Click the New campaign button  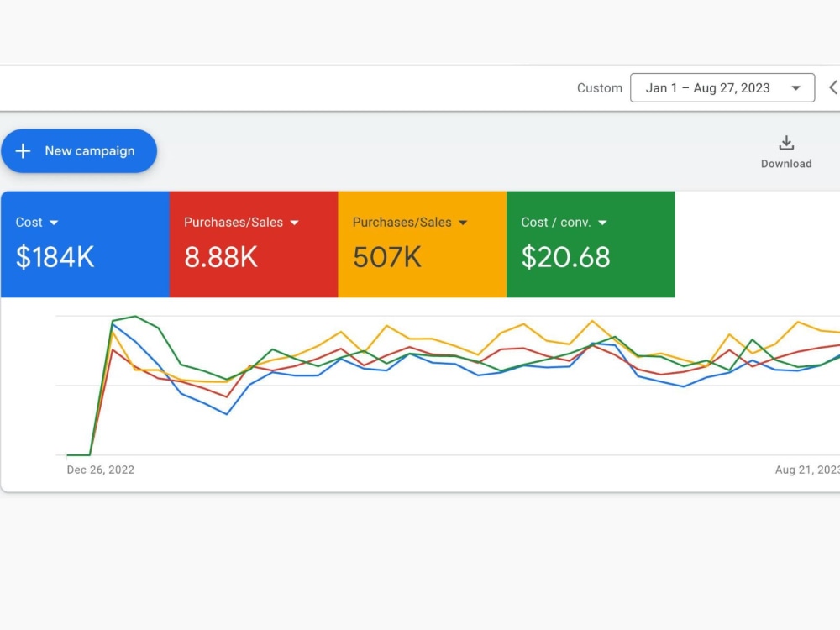[79, 151]
